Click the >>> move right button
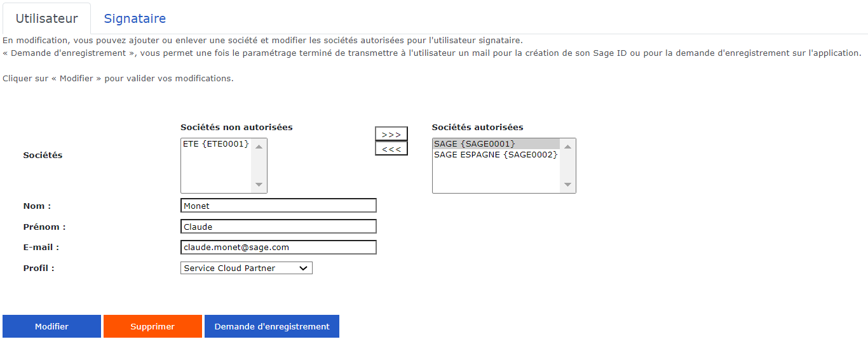 [x=391, y=135]
